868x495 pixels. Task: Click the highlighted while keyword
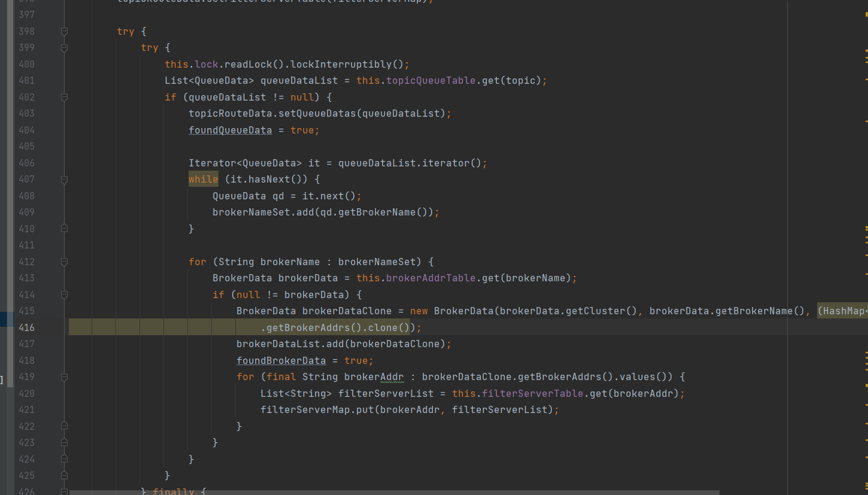pos(203,180)
